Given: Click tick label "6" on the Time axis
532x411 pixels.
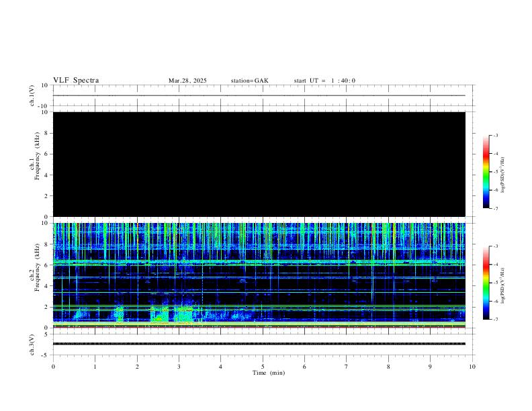Looking at the screenshot, I should (304, 367).
